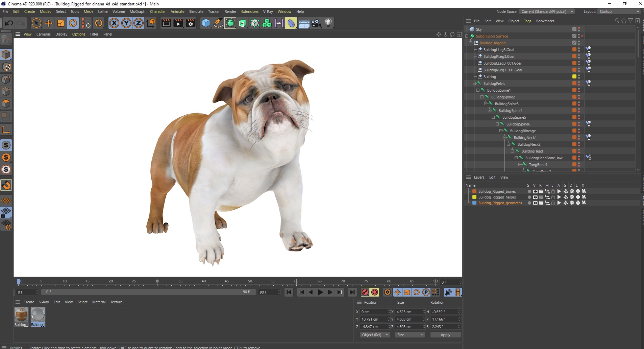Click orange Bulldog_Rigged_bones layer color swatch
This screenshot has height=349, width=644.
[474, 191]
